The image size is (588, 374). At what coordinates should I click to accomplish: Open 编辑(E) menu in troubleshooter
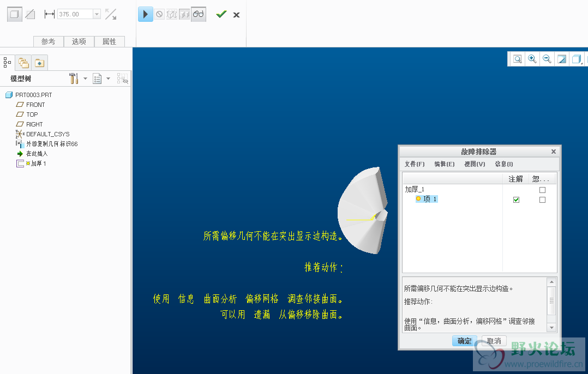[x=445, y=164]
